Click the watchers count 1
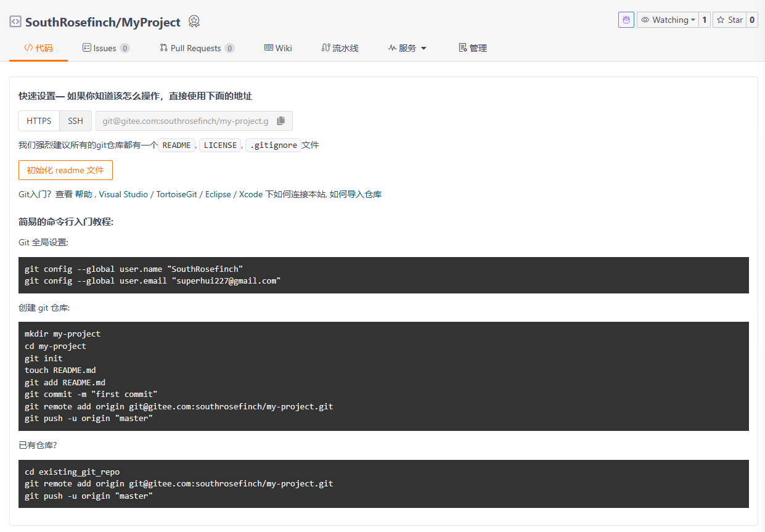Viewport: 765px width, 532px height. point(705,20)
